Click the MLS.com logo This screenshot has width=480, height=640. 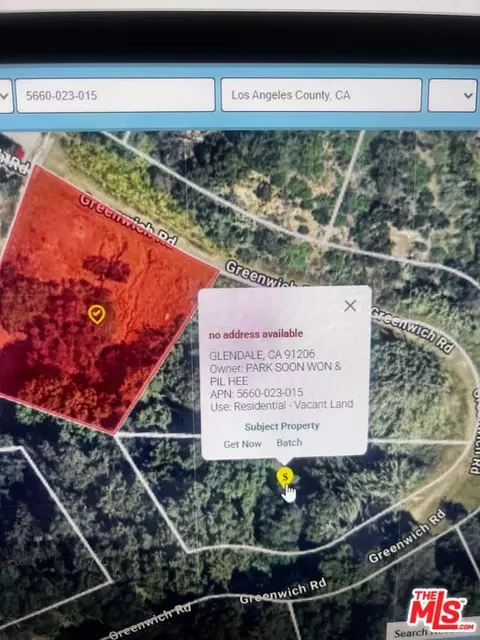tap(440, 610)
